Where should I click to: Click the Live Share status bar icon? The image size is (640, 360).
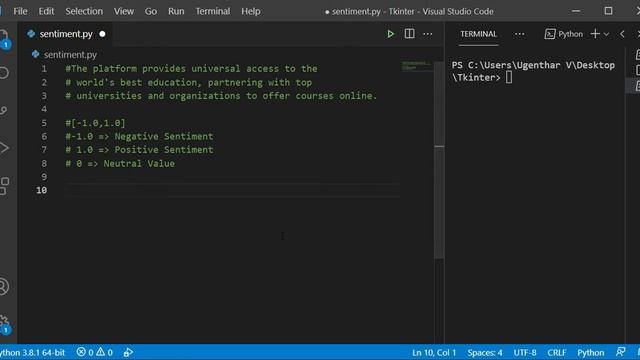128,352
